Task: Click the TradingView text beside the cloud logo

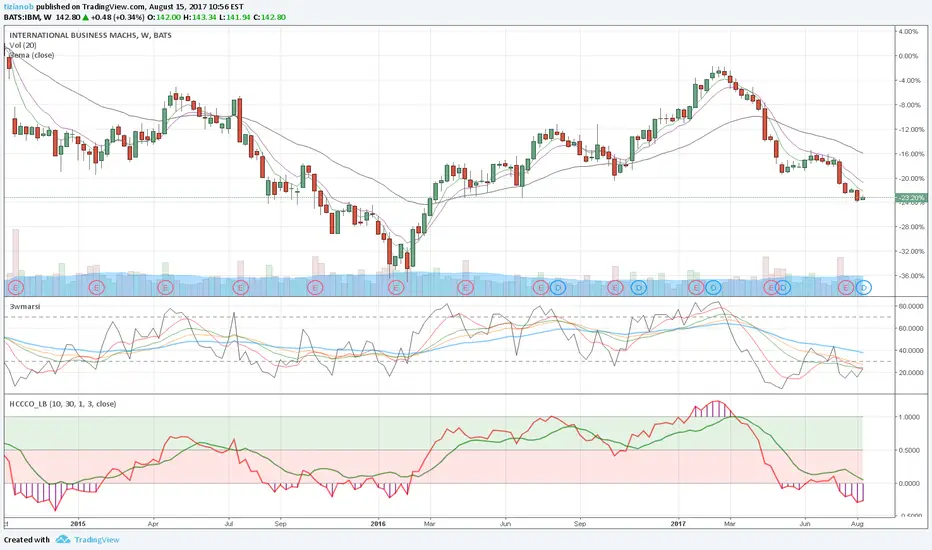Action: click(x=96, y=540)
